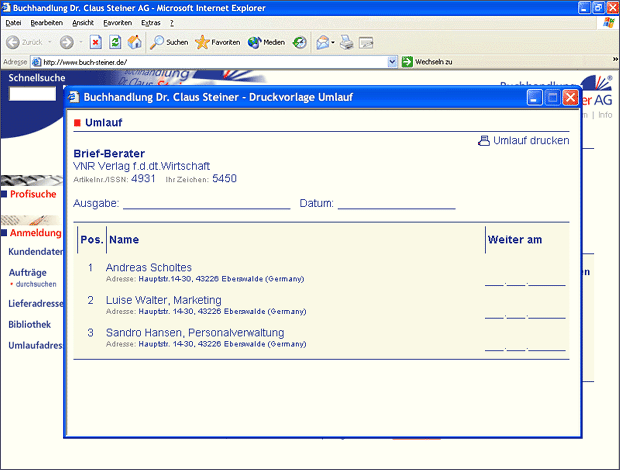This screenshot has height=470, width=620.
Task: Open the Bibliothek sidebar link
Action: click(30, 325)
